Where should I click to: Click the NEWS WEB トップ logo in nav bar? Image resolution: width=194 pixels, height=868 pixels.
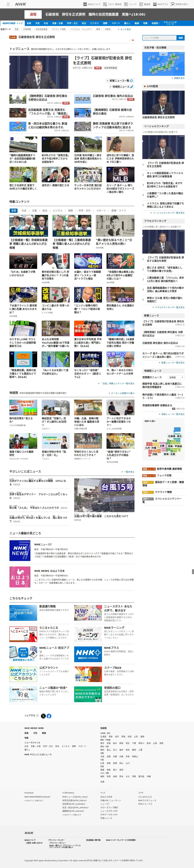point(12,23)
